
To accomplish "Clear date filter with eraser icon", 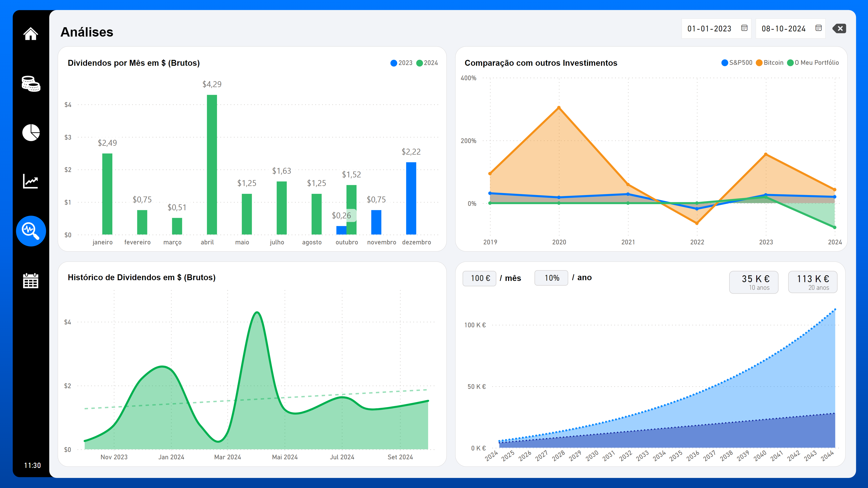I will click(x=839, y=29).
